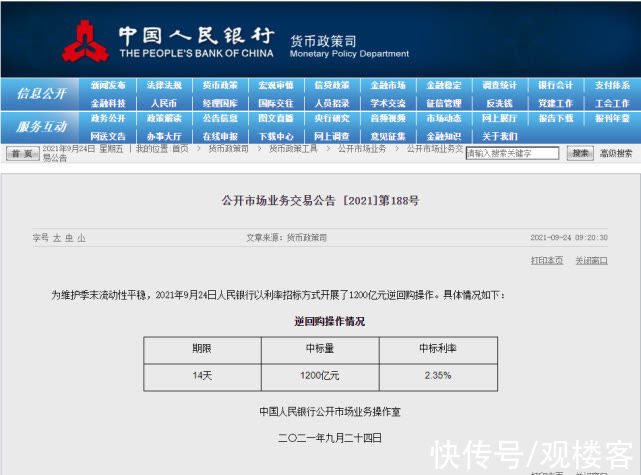Click the 搜索 search button
The width and height of the screenshot is (641, 475).
tap(580, 153)
